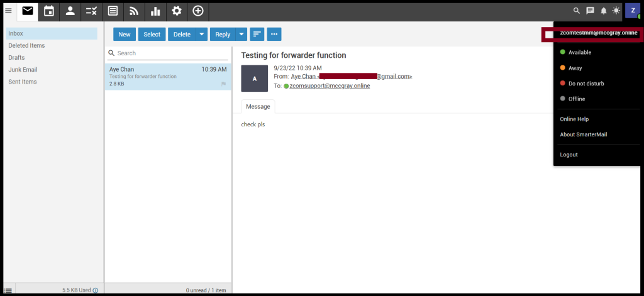This screenshot has height=296, width=644.
Task: Toggle the theme brightness sun icon
Action: pos(616,11)
